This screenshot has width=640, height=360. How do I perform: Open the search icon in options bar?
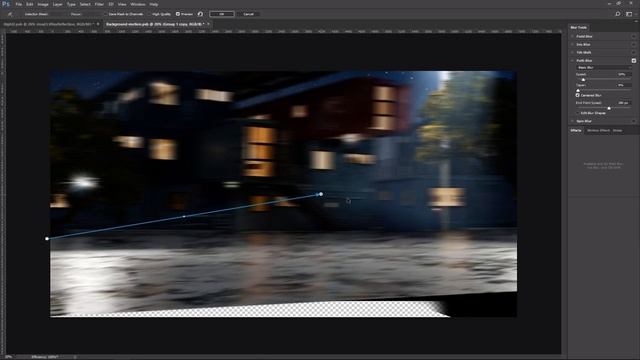[618, 14]
